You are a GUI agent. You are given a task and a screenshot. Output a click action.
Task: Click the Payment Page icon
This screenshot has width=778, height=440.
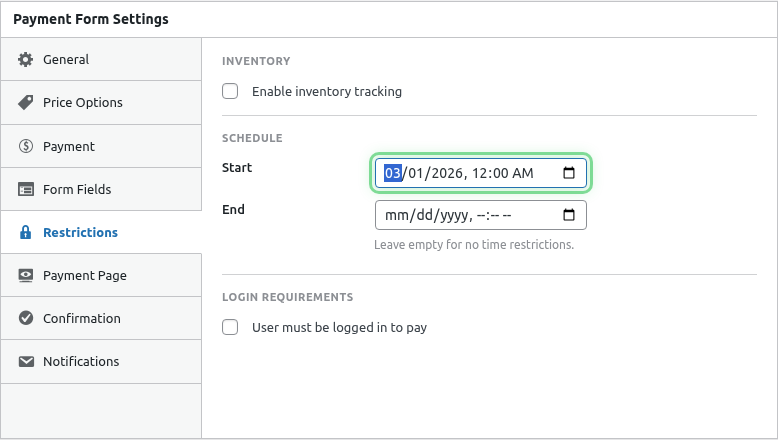coord(26,275)
